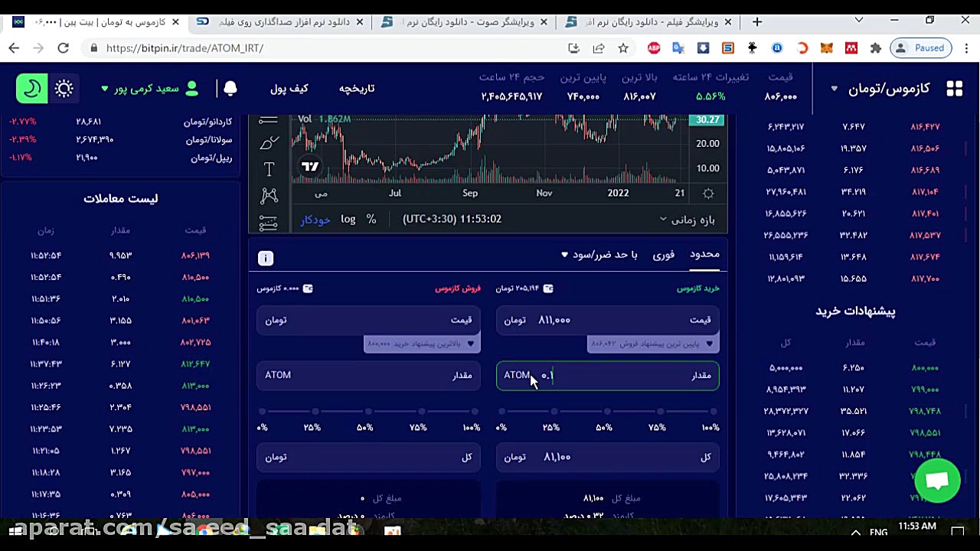Open the notifications bell
The image size is (980, 551).
(230, 89)
